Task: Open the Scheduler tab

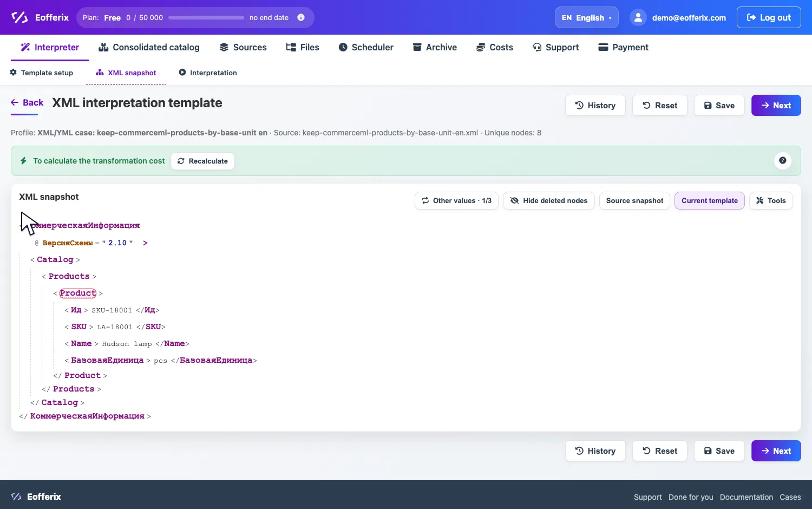Action: (x=366, y=47)
